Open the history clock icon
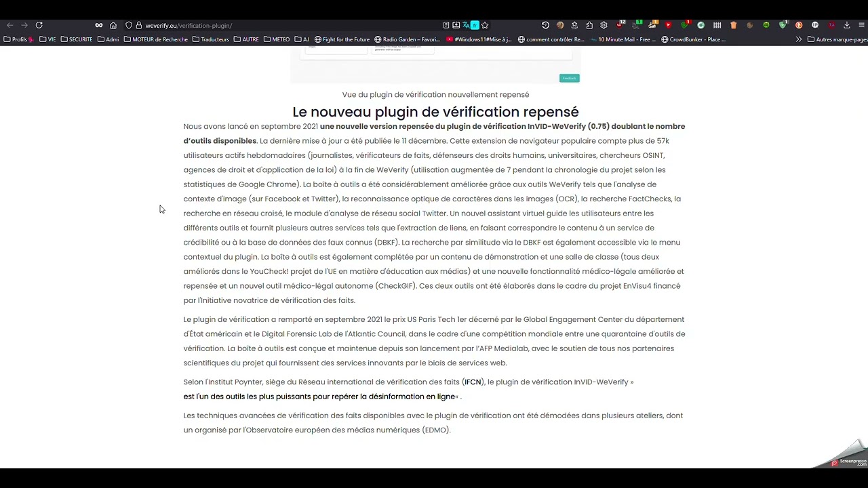The image size is (868, 488). [x=545, y=25]
